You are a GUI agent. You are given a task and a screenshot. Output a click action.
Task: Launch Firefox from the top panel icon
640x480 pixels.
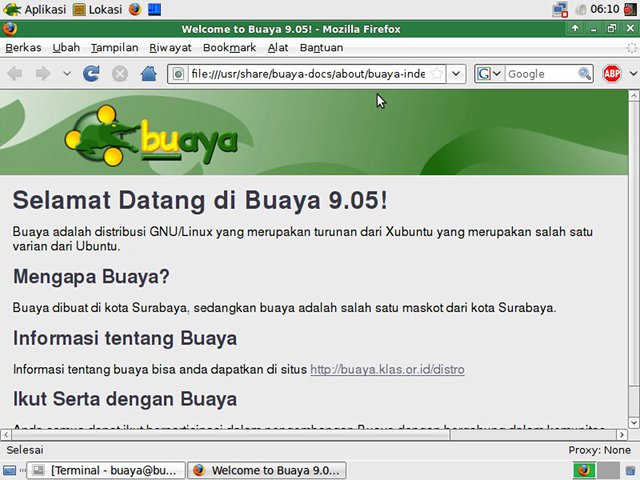tap(135, 9)
